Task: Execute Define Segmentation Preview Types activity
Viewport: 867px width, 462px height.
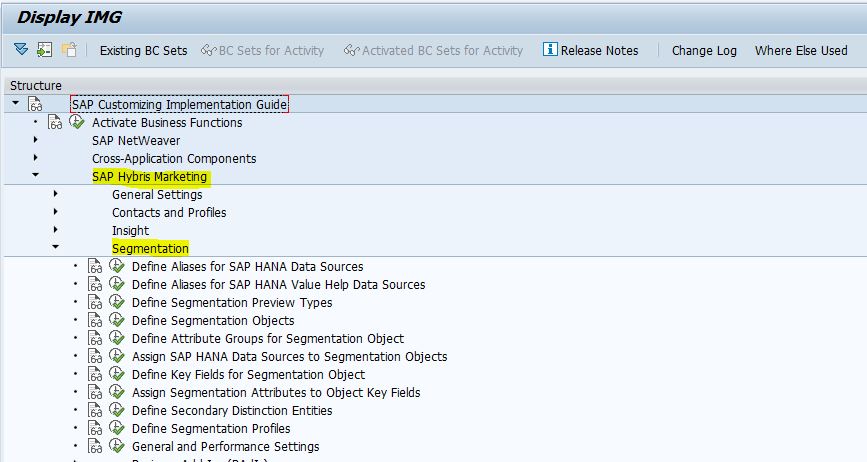Action: coord(117,302)
